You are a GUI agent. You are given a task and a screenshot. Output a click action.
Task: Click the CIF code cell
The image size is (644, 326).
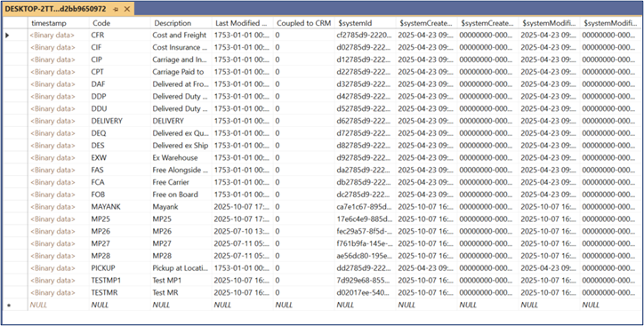(120, 48)
